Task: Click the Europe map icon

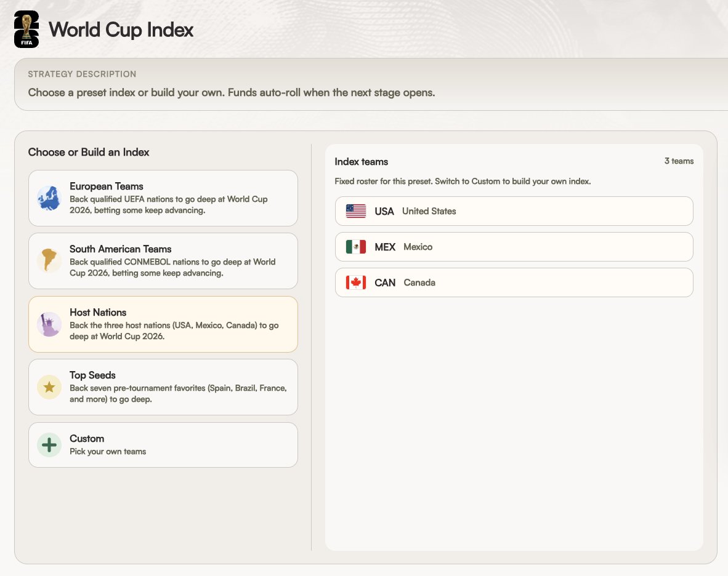Action: (49, 198)
